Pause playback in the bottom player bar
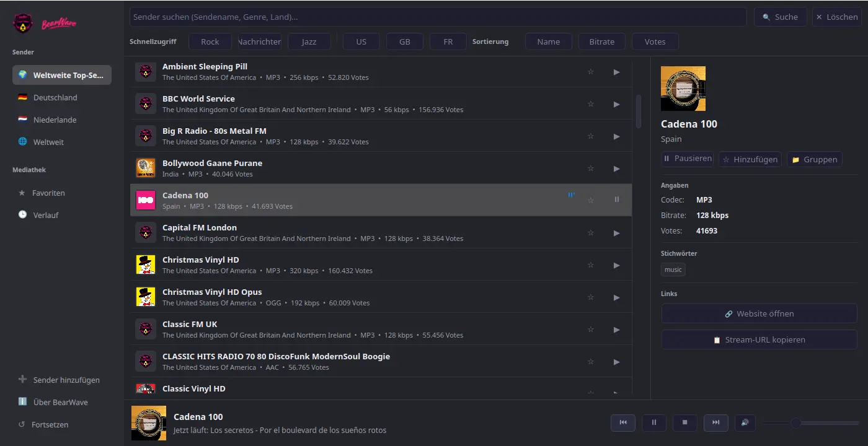Screen dimensions: 868x446 tap(654, 422)
